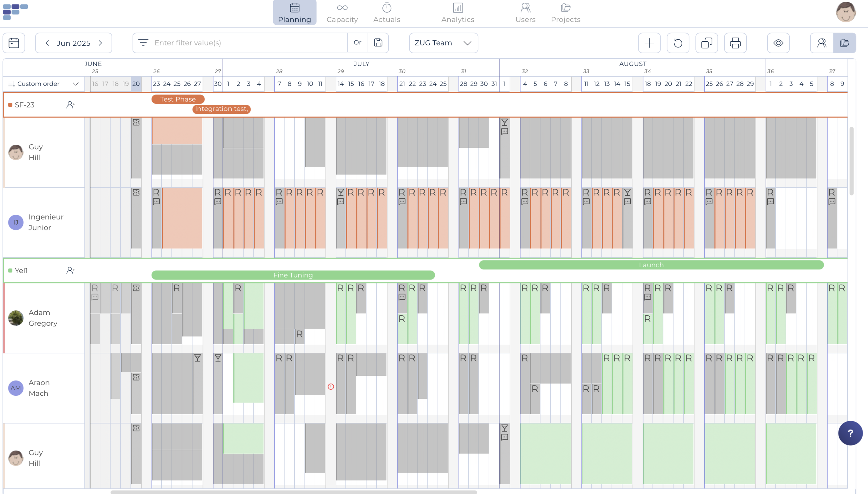Click the save filter icon

[378, 43]
